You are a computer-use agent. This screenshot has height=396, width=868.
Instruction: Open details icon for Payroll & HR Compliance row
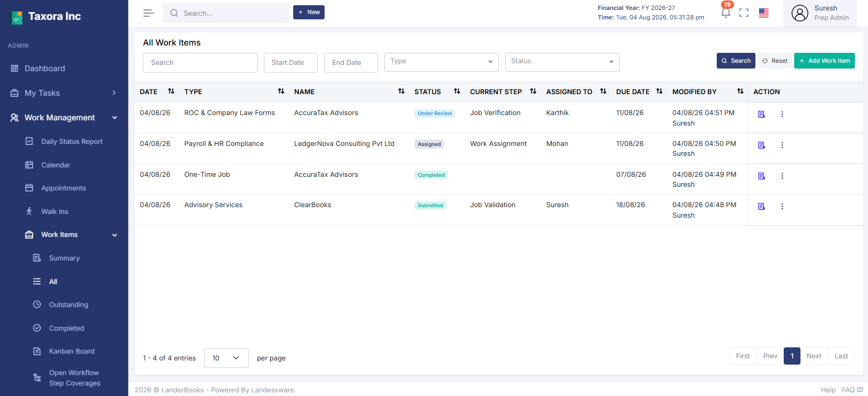click(x=762, y=145)
